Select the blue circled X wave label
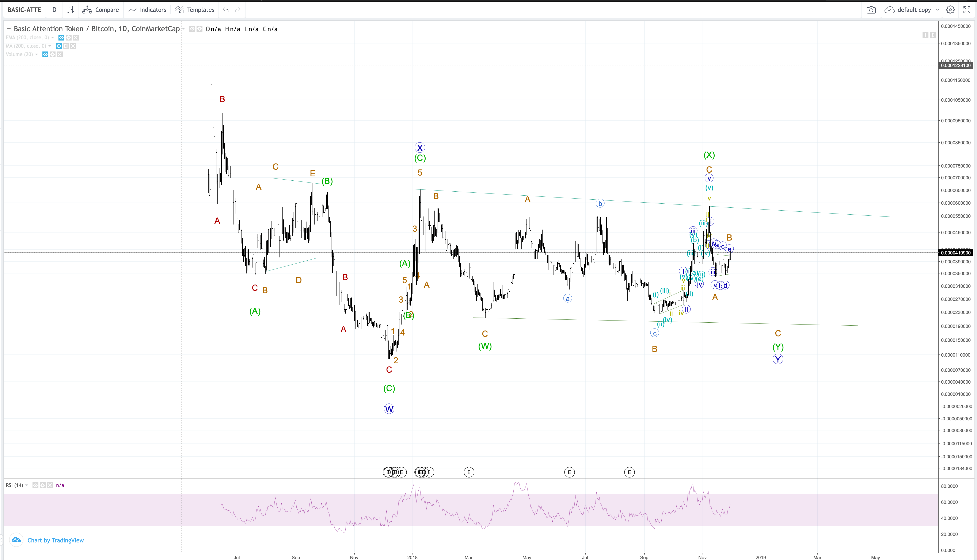The image size is (977, 560). click(x=420, y=148)
